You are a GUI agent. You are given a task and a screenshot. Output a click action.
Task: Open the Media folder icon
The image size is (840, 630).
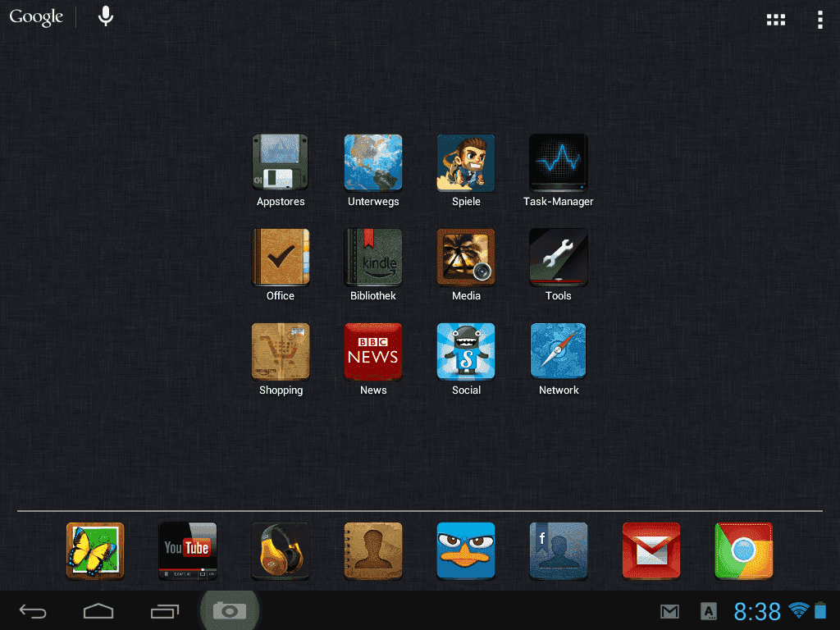pyautogui.click(x=466, y=257)
